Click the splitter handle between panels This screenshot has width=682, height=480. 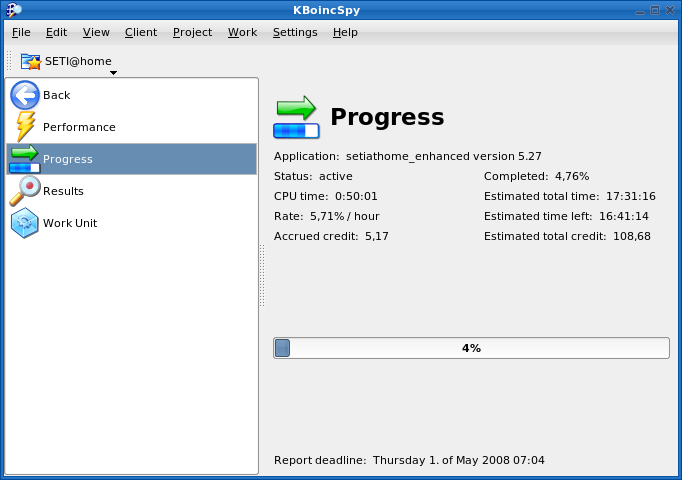262,276
